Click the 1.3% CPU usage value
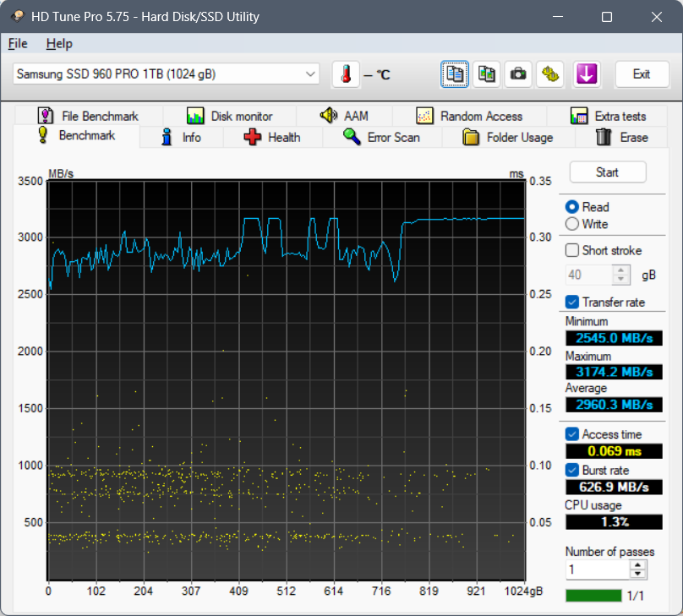 pyautogui.click(x=614, y=521)
